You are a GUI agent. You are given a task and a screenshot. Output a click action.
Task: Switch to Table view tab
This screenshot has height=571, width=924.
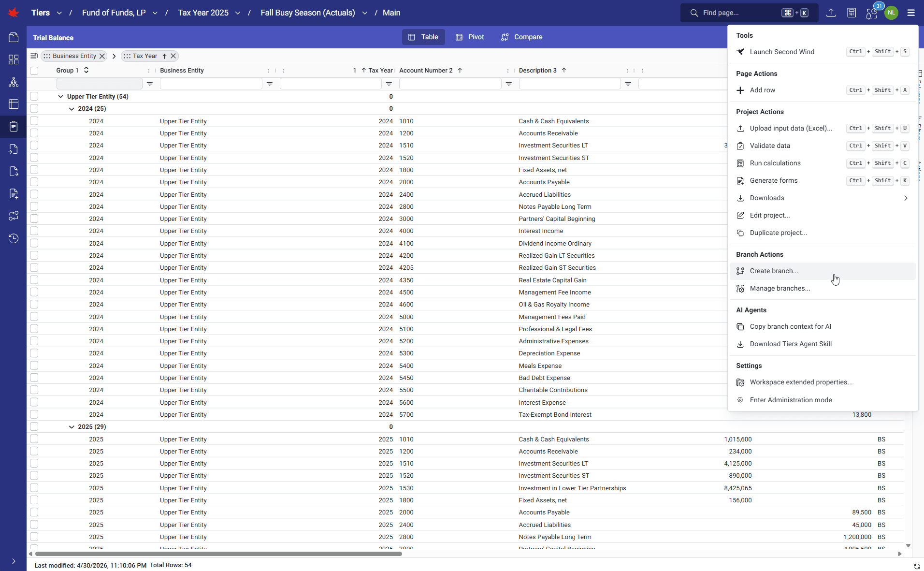point(423,37)
